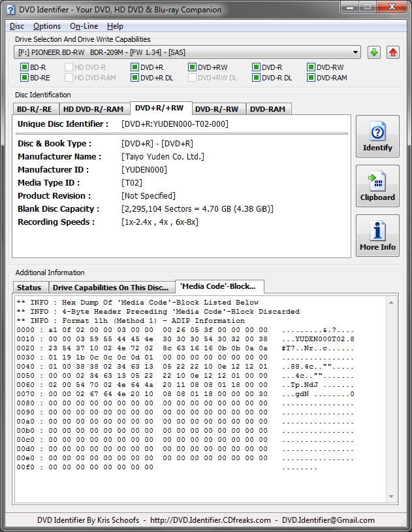
Task: Toggle the disabled HD DVD-RAM checkbox
Action: coord(69,78)
